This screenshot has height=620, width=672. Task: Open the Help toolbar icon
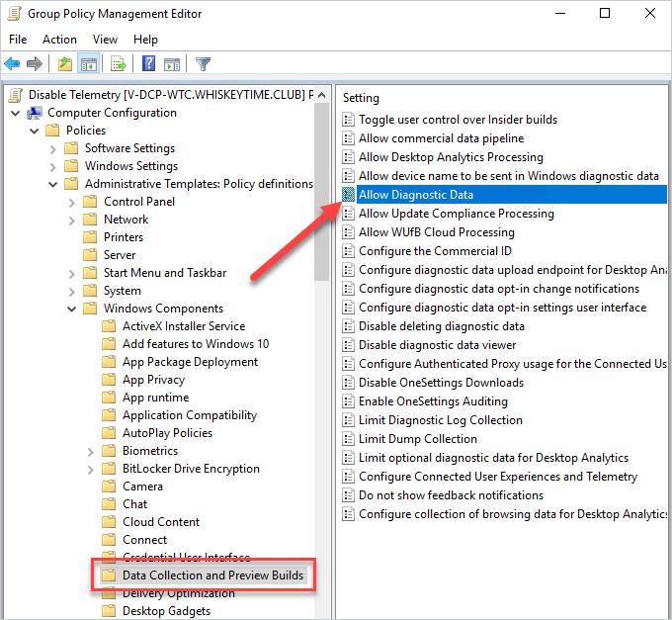148,64
